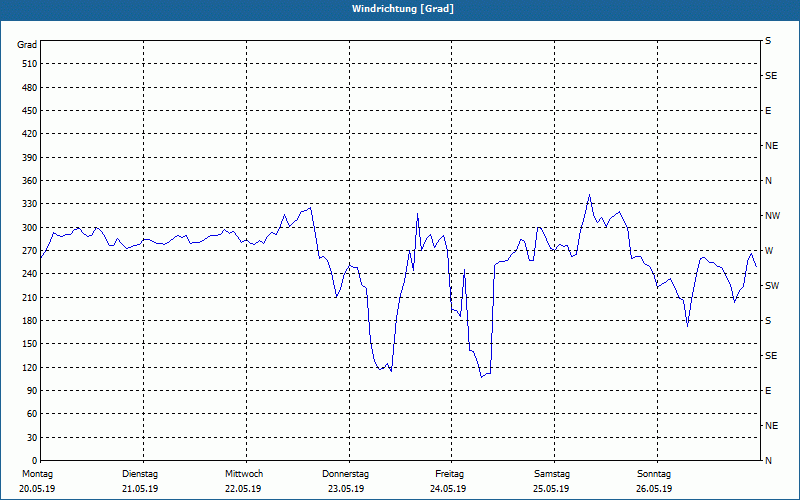Select compass label 'SE' aligned with 135 degrees
Screen dimensions: 800x500
click(x=771, y=356)
